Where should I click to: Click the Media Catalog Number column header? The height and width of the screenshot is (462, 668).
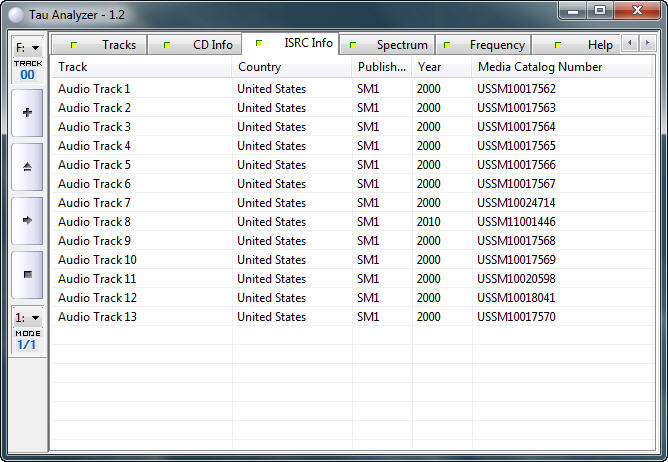pyautogui.click(x=564, y=67)
